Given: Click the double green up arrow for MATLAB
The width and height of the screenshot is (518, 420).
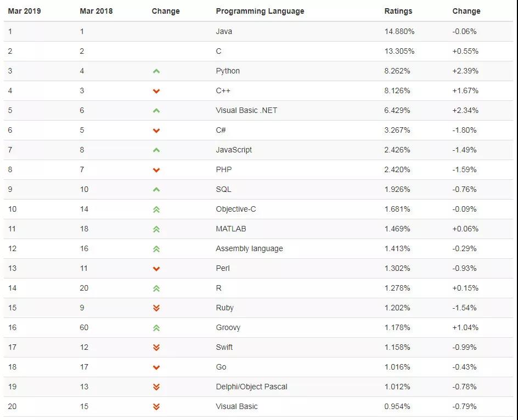Looking at the screenshot, I should point(156,229).
